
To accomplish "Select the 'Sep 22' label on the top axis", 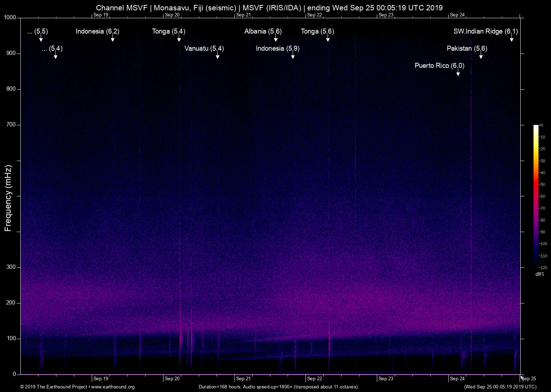I will click(315, 15).
